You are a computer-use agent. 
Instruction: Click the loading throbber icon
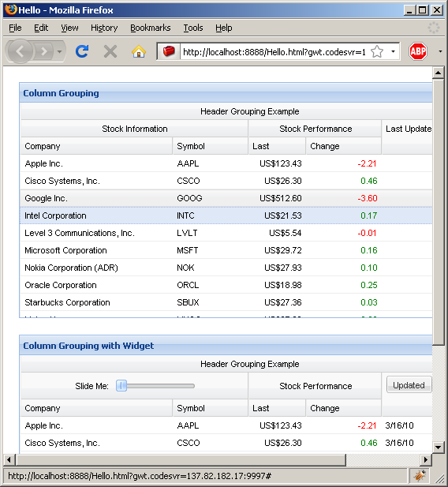click(433, 28)
